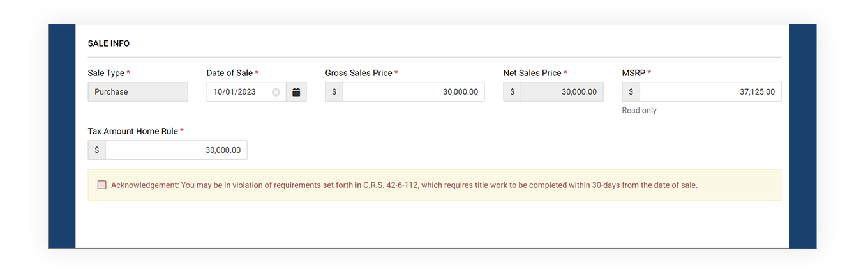Viewport: 868px width, 273px height.
Task: Focus the Date of Sale input
Action: click(239, 92)
